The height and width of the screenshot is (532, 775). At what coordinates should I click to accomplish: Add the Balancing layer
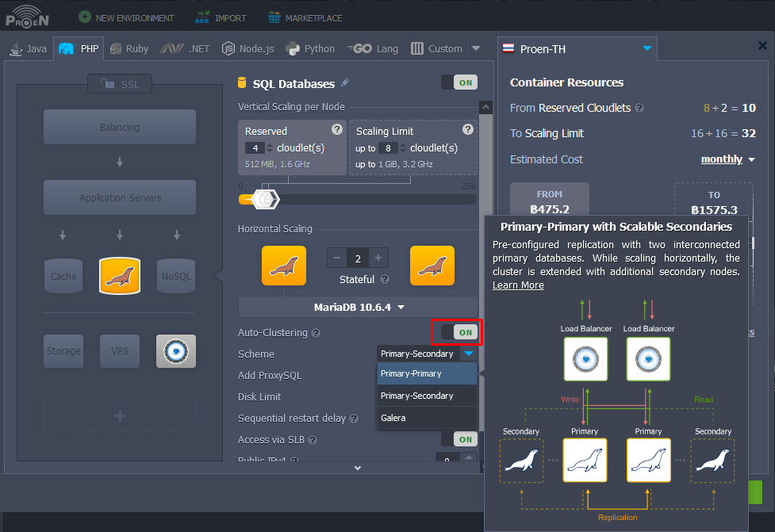(x=120, y=127)
